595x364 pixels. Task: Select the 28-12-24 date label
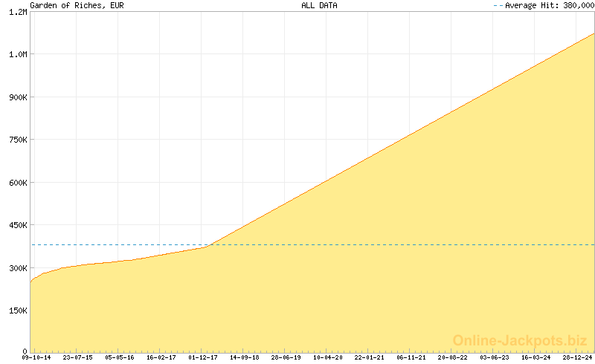pos(578,357)
